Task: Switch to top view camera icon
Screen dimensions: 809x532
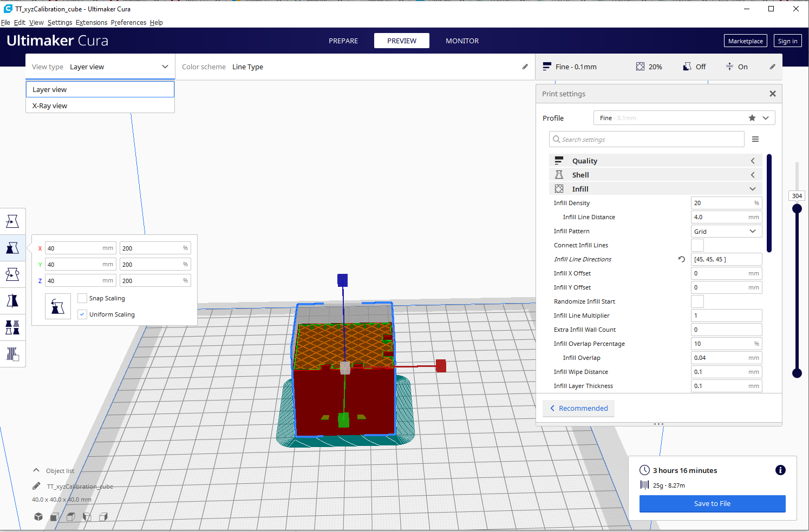Action: click(x=71, y=517)
